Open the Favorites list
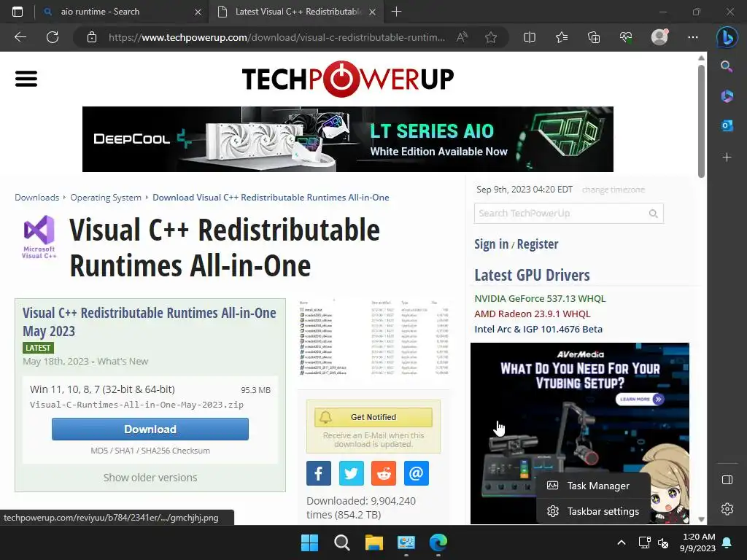747x560 pixels. coord(562,37)
